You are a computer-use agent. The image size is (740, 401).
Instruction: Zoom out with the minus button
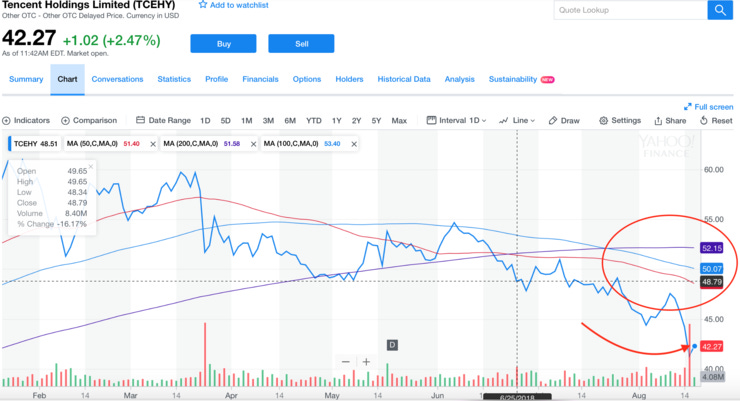[345, 362]
